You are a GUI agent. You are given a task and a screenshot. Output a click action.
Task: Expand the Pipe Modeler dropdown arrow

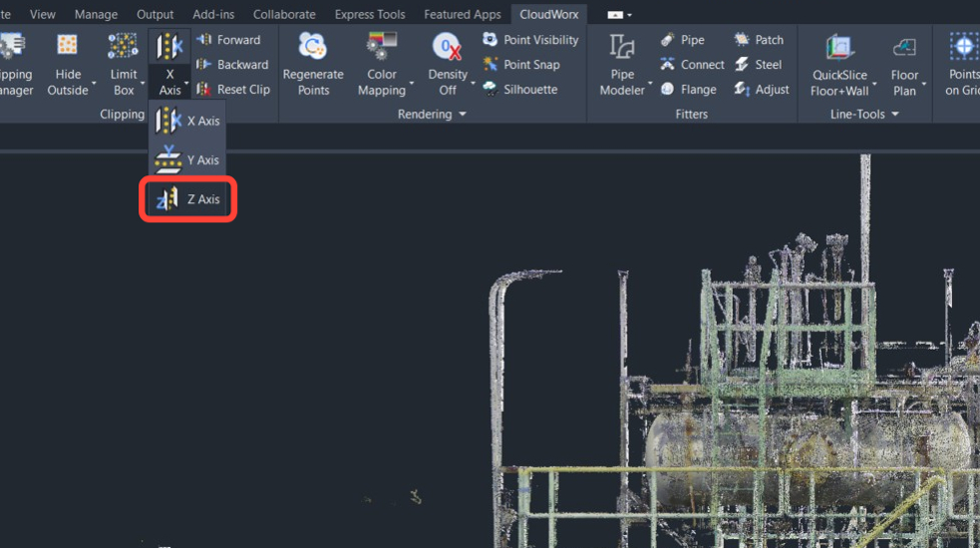click(x=650, y=83)
